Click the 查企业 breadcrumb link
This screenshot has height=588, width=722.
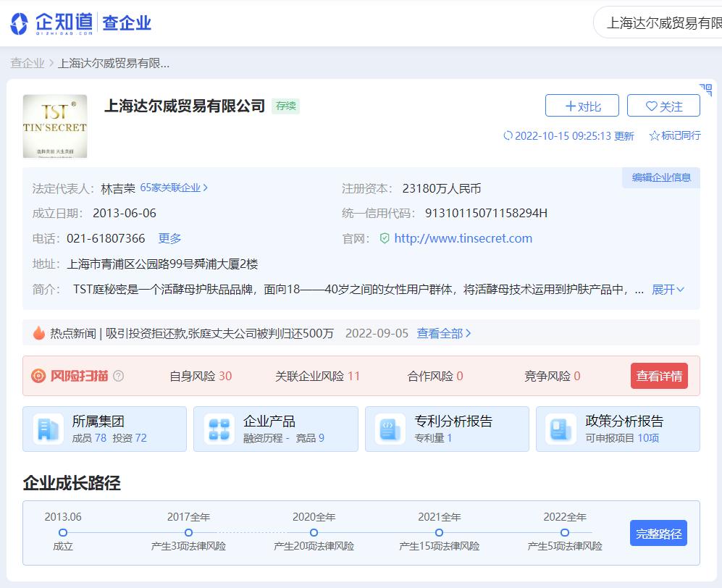click(28, 63)
